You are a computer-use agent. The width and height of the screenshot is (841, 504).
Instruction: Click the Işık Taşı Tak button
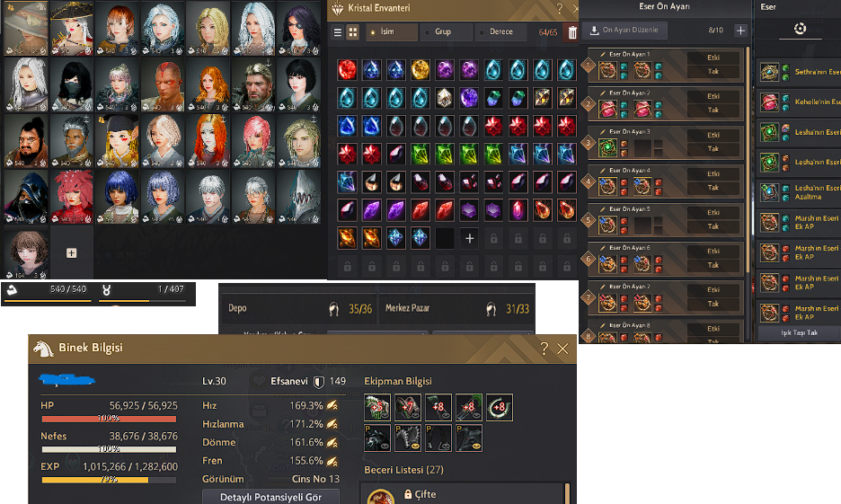pos(799,333)
